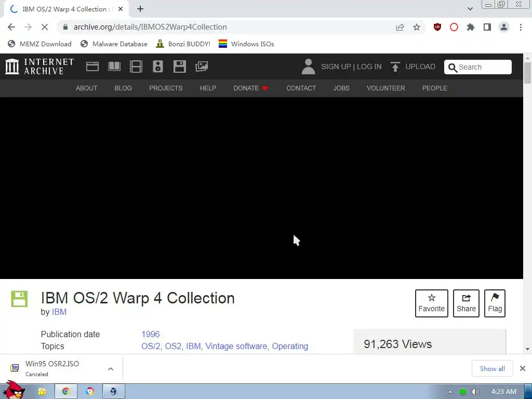
Task: Click SIGN UP link
Action: [336, 66]
